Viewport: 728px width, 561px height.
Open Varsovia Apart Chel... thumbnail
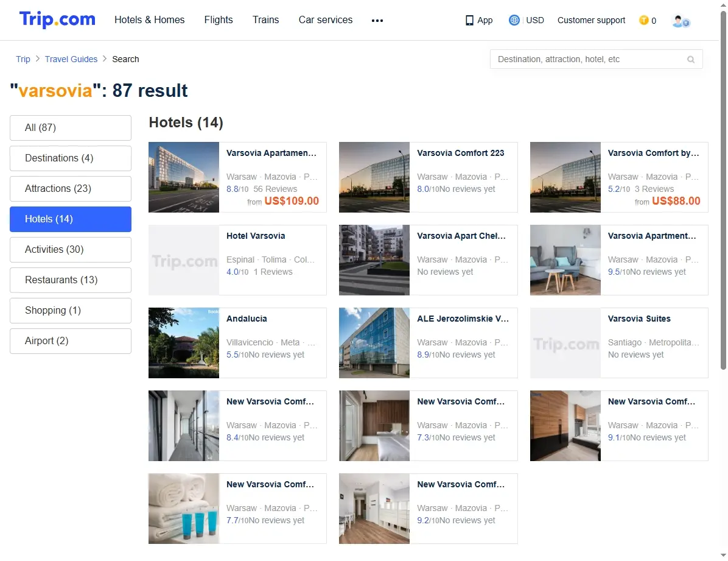point(374,260)
